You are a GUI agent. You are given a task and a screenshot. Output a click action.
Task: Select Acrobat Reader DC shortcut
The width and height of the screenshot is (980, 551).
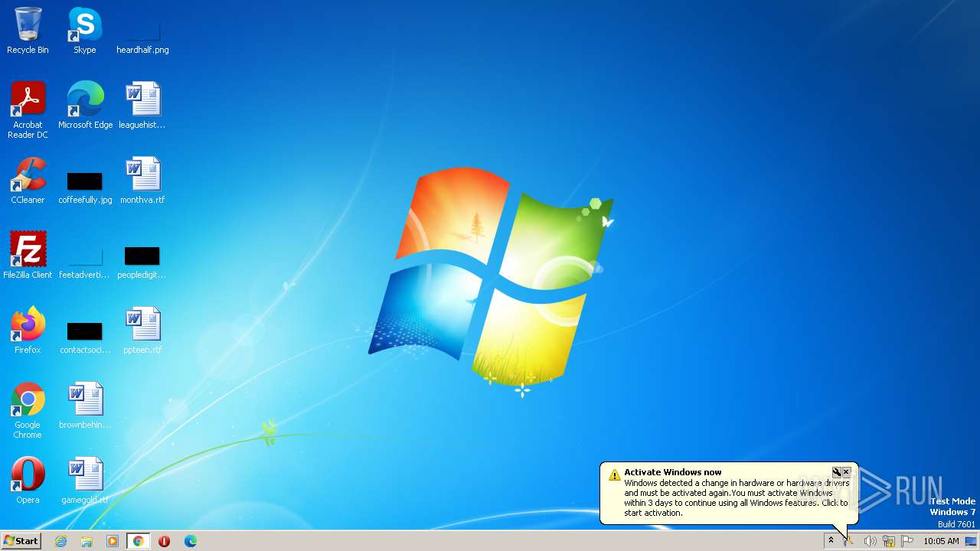click(x=28, y=110)
